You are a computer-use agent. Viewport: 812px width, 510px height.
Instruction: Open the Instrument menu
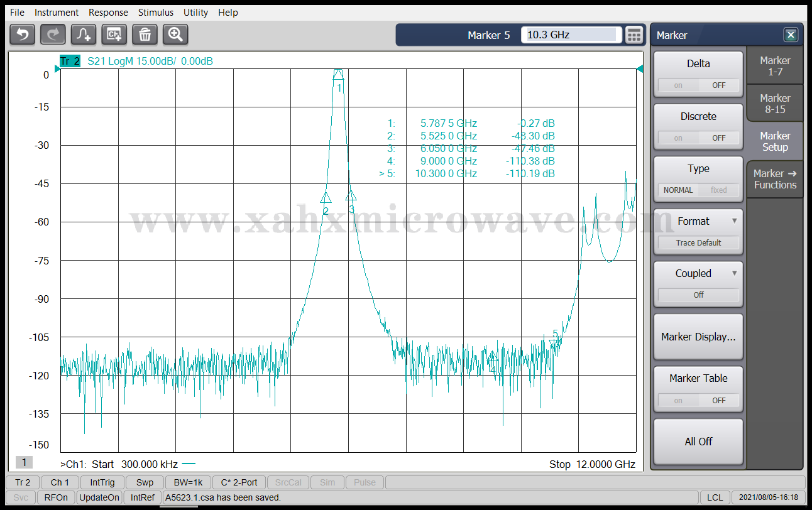click(57, 13)
